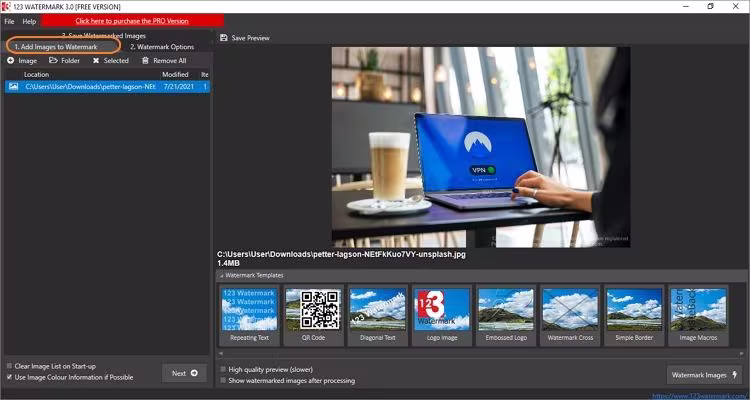Click the image file icon in the list row
This screenshot has height=400, width=750.
coord(13,87)
